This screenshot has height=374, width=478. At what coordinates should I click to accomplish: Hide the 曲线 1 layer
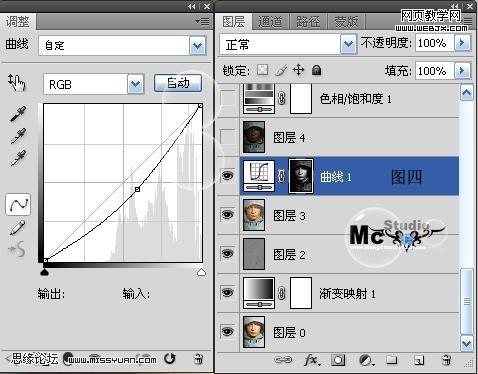[228, 175]
